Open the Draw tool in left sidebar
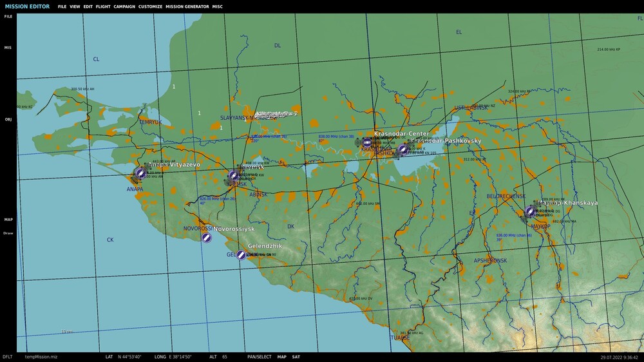The image size is (644, 362). [8, 233]
